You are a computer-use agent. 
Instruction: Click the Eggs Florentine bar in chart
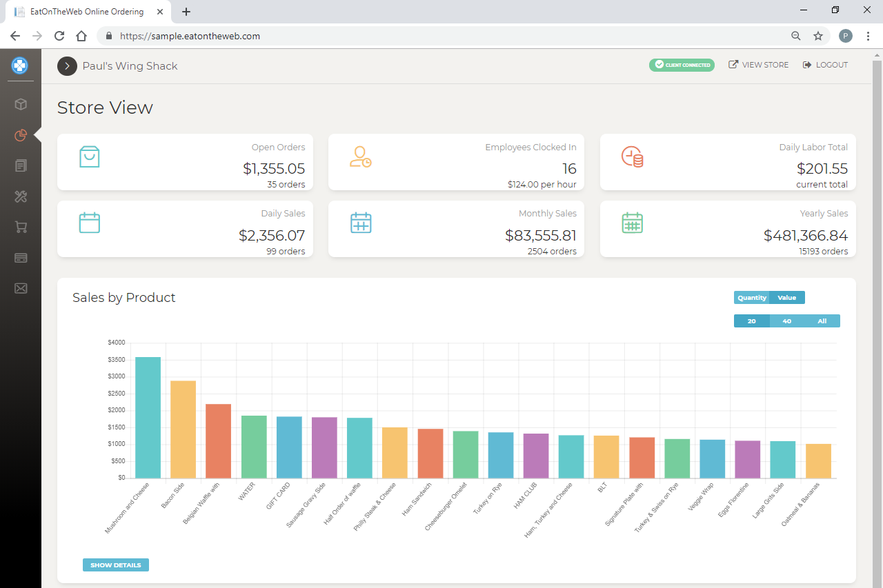pos(748,460)
